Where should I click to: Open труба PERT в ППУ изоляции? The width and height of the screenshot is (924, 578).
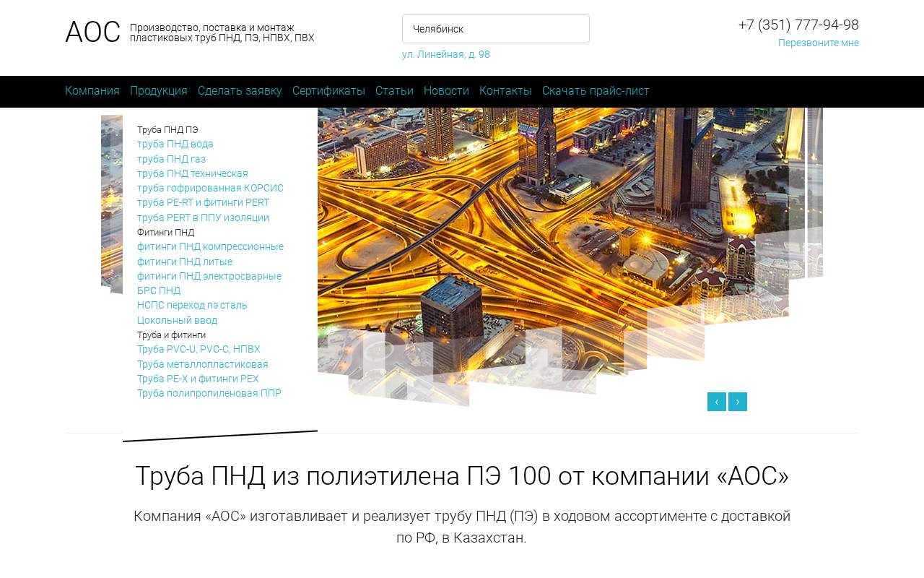click(x=203, y=217)
